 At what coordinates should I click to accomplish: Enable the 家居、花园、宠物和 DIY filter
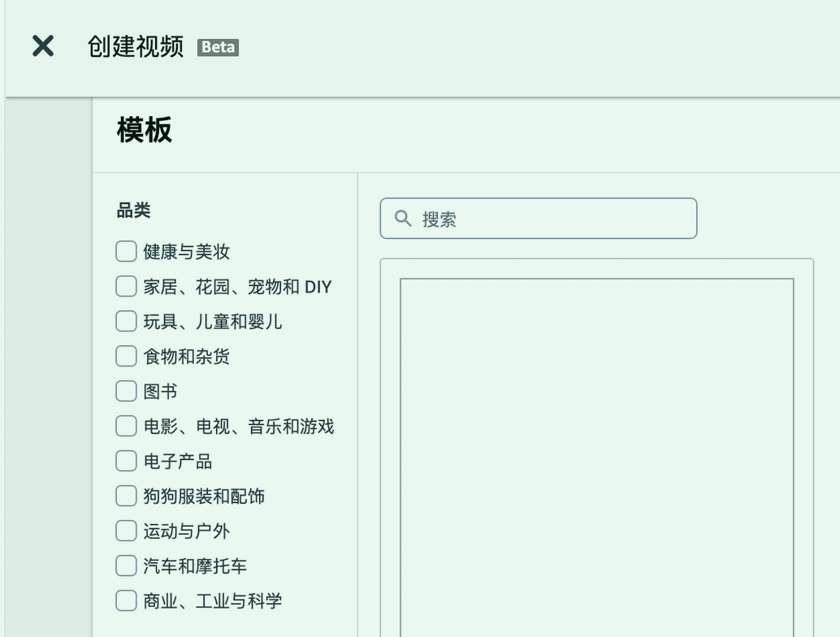pyautogui.click(x=126, y=286)
